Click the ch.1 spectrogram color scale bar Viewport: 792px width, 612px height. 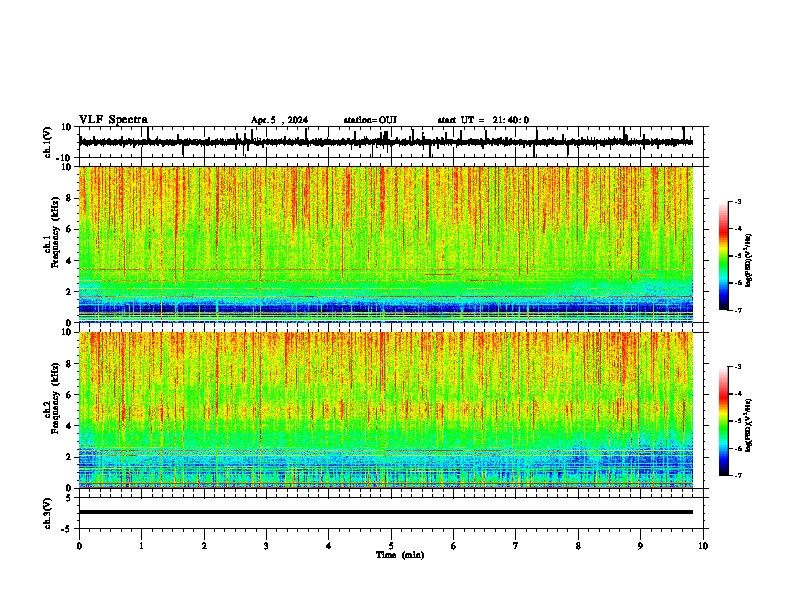(724, 256)
